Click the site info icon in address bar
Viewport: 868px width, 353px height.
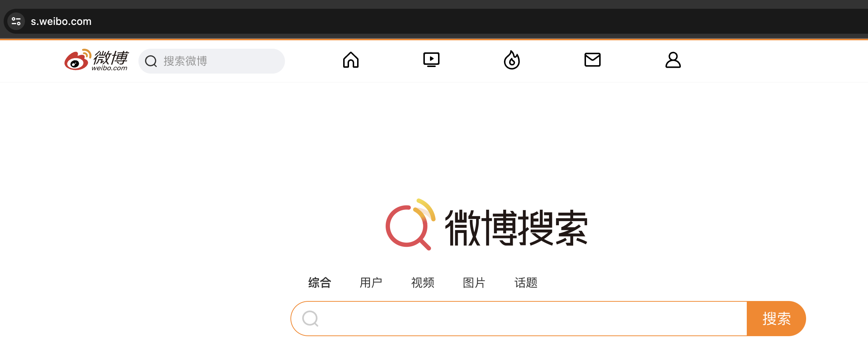click(16, 21)
